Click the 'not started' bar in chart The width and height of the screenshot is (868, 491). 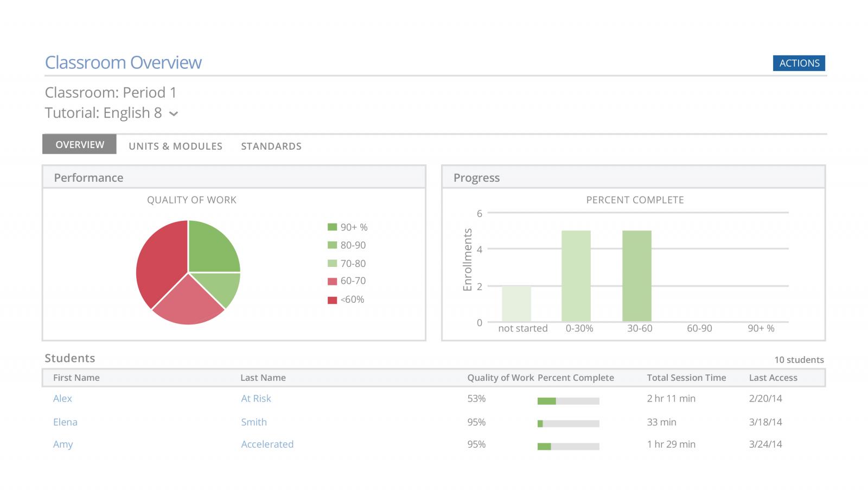pyautogui.click(x=516, y=304)
